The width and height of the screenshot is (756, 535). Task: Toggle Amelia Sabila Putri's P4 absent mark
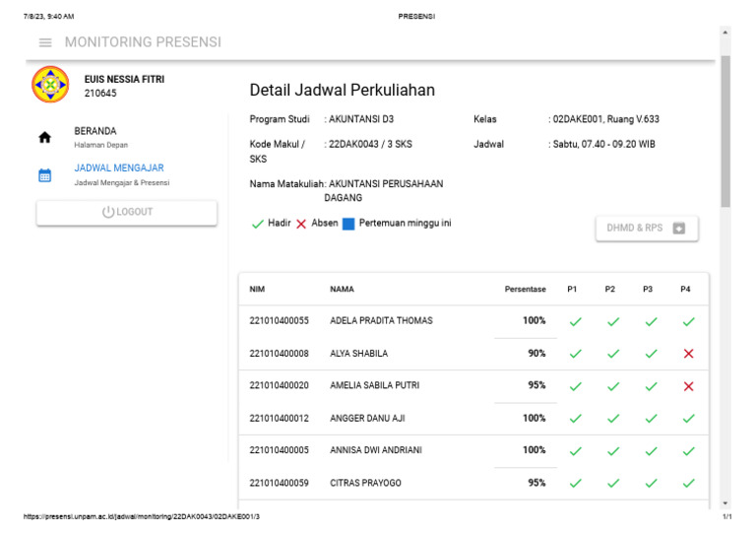[x=688, y=386]
